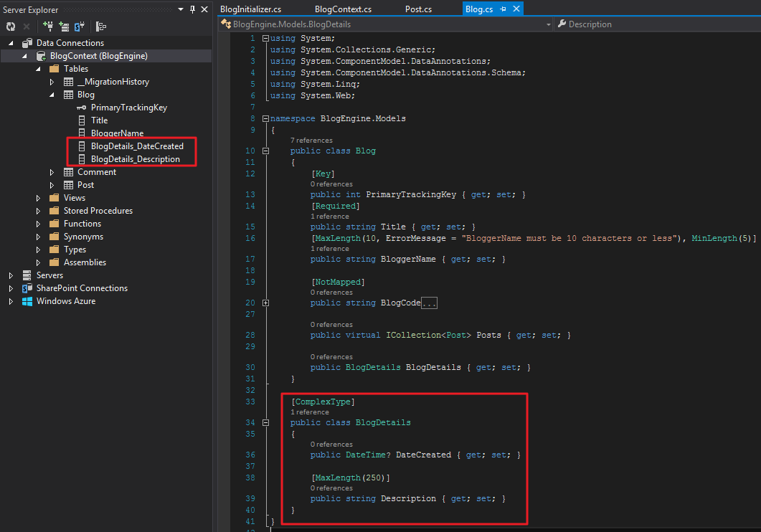Viewport: 761px width, 532px height.
Task: Collapse the BlogDetails class outline
Action: 265,422
